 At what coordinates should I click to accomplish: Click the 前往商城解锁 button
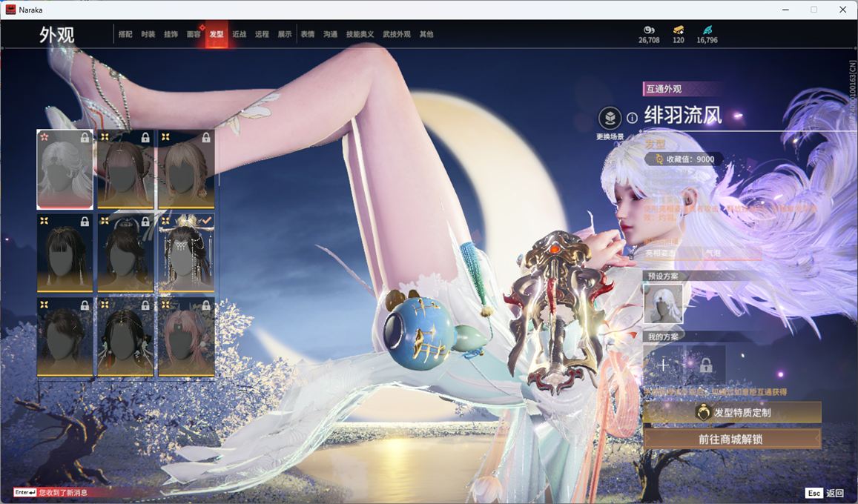tap(732, 439)
